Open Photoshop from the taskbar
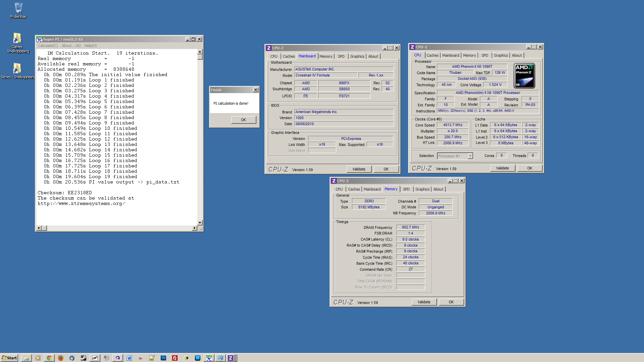 (x=163, y=358)
